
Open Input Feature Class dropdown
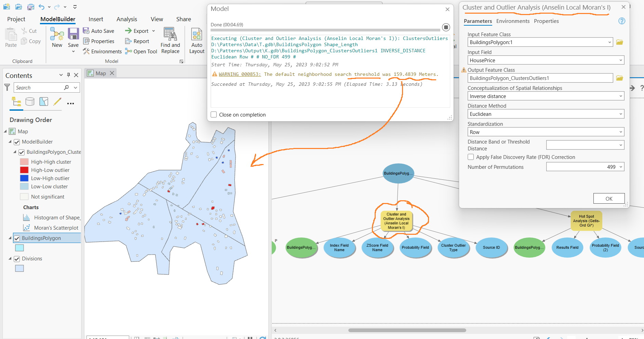tap(609, 42)
